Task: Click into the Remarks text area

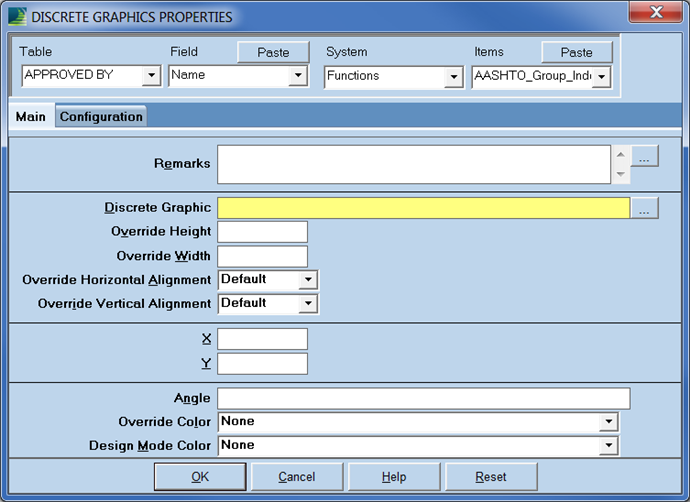Action: 414,165
